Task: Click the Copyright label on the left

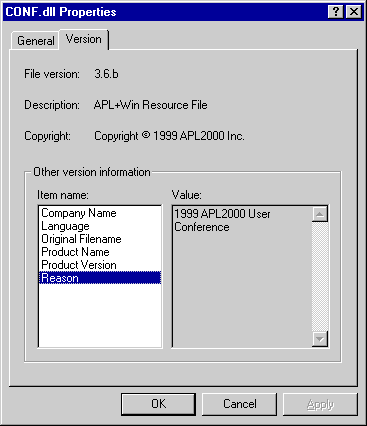Action: pyautogui.click(x=47, y=136)
